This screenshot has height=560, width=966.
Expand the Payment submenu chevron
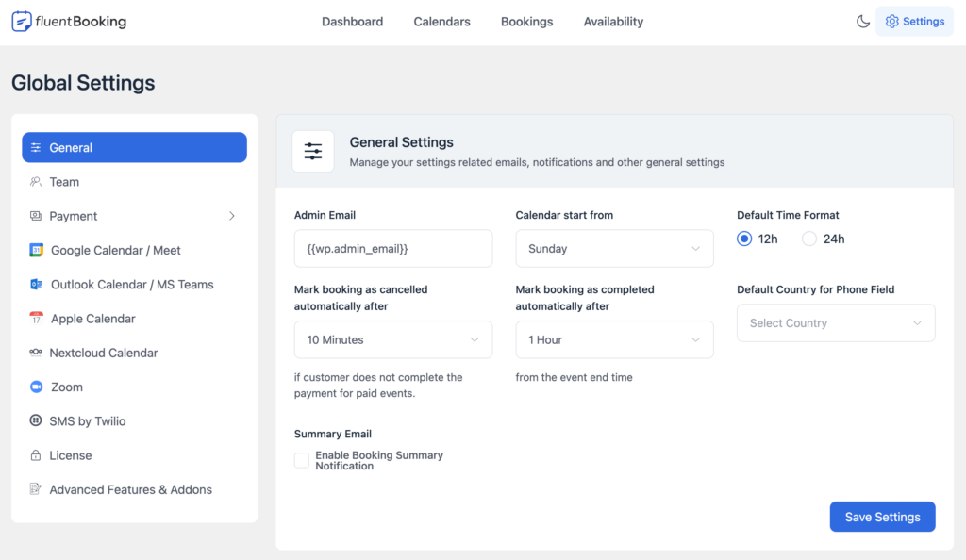(232, 216)
